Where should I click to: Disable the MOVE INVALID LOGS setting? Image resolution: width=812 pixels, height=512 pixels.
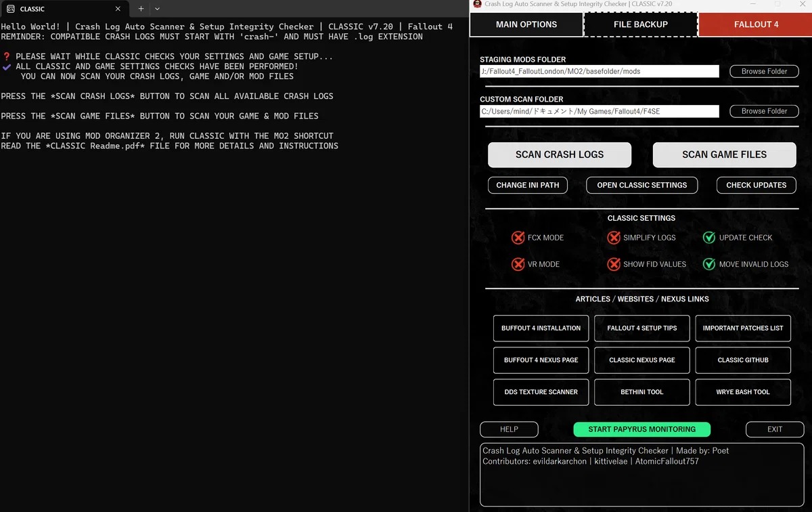click(x=746, y=264)
